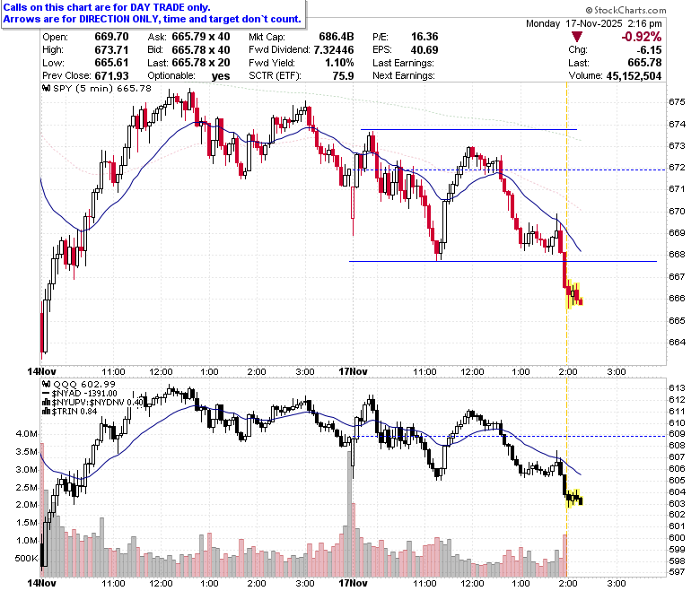
Task: Click the StockCharts.com copyright logo
Action: [626, 10]
